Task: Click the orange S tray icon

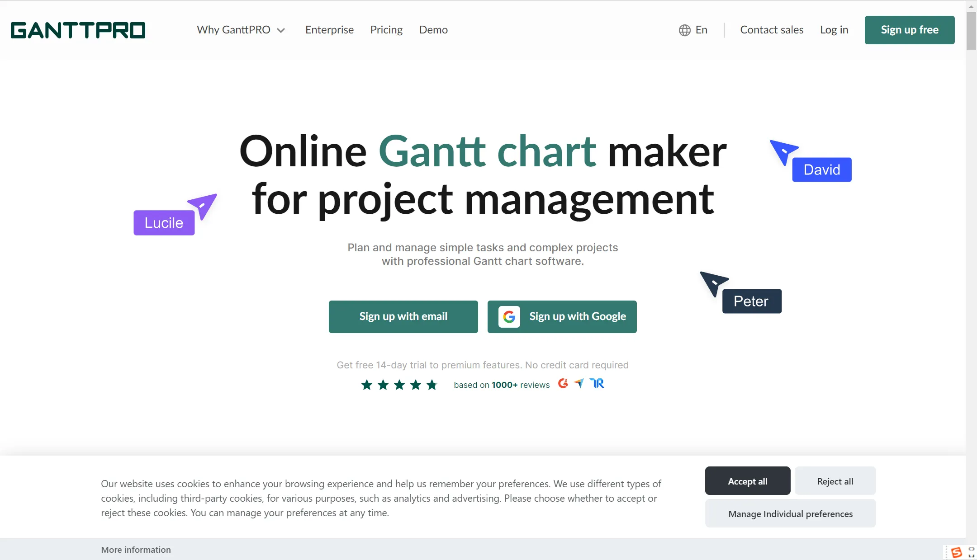Action: (x=956, y=552)
